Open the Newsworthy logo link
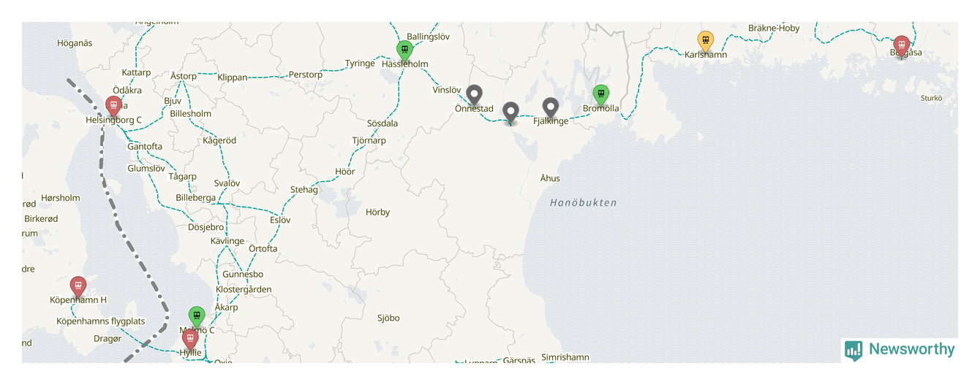This screenshot has height=385, width=980. (x=900, y=350)
